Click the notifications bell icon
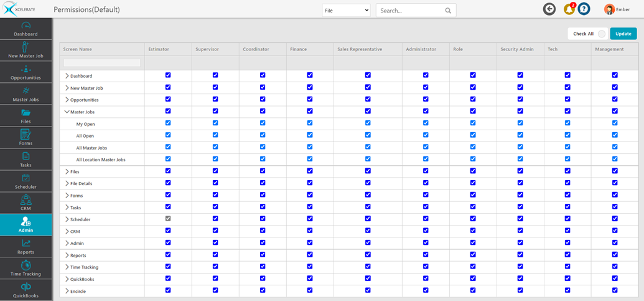The image size is (644, 301). pyautogui.click(x=569, y=9)
